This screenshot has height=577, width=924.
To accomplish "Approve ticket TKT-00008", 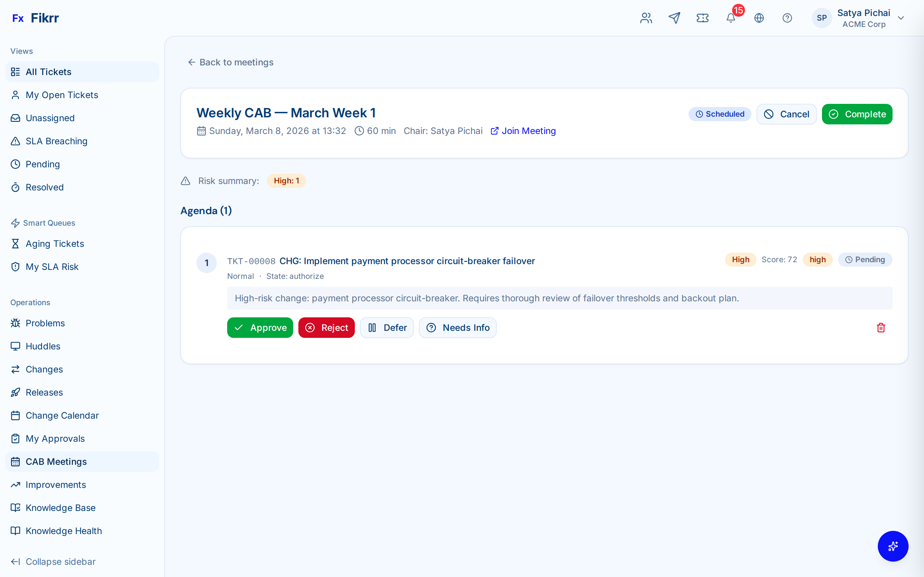I will click(x=260, y=327).
